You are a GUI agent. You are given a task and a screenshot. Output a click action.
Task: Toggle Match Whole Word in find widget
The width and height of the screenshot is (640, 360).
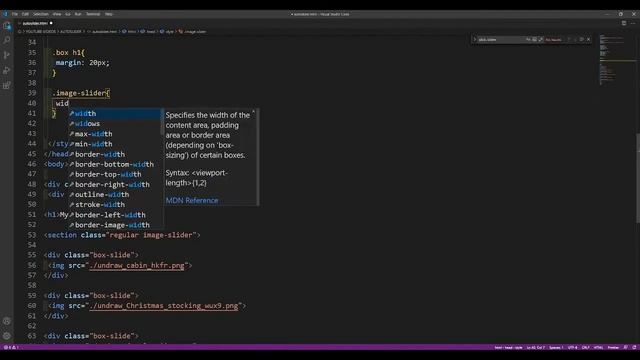tap(534, 40)
